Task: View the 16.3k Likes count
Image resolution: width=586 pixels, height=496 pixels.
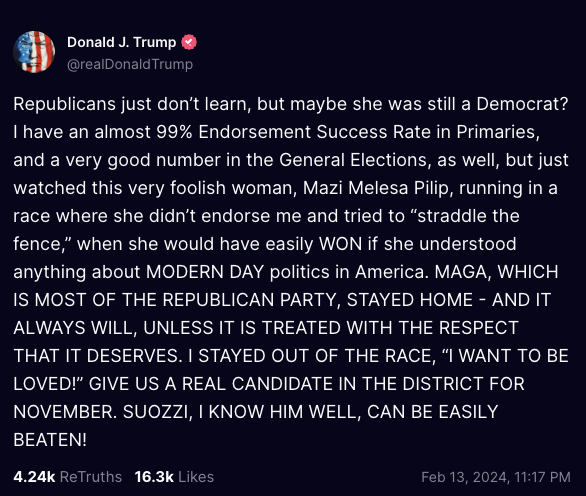Action: 154,477
